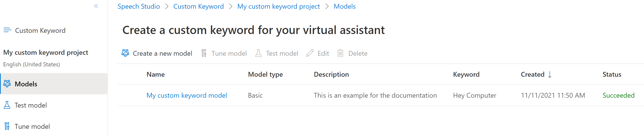Collapse the sidebar with double-chevron icon
644x137 pixels.
[96, 6]
